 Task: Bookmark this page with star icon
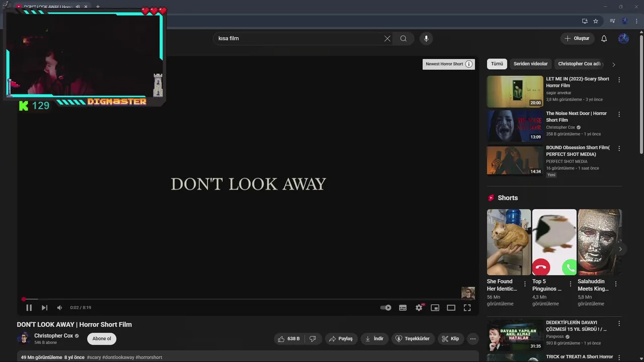tap(596, 21)
